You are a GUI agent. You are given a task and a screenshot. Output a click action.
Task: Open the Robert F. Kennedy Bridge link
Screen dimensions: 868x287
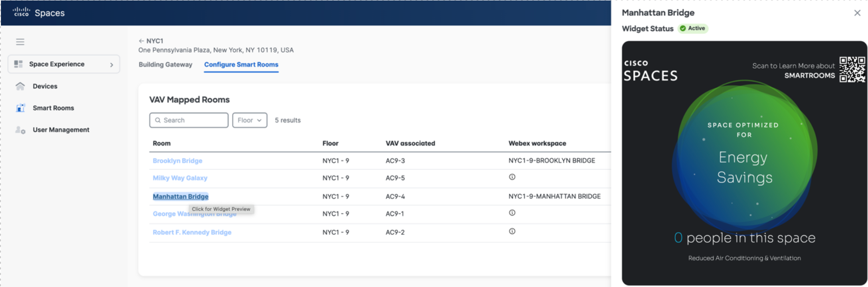coord(192,232)
